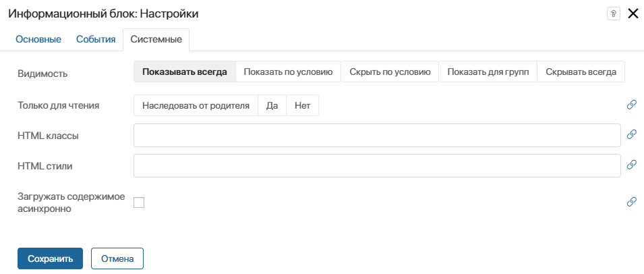Click link icon next to HTML классы field
Viewport: 644px width, 274px height.
point(632,134)
